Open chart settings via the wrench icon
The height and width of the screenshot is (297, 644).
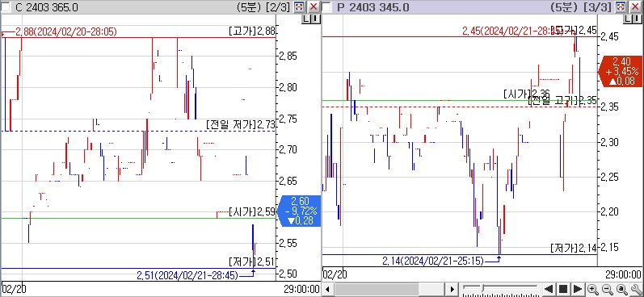(637, 289)
